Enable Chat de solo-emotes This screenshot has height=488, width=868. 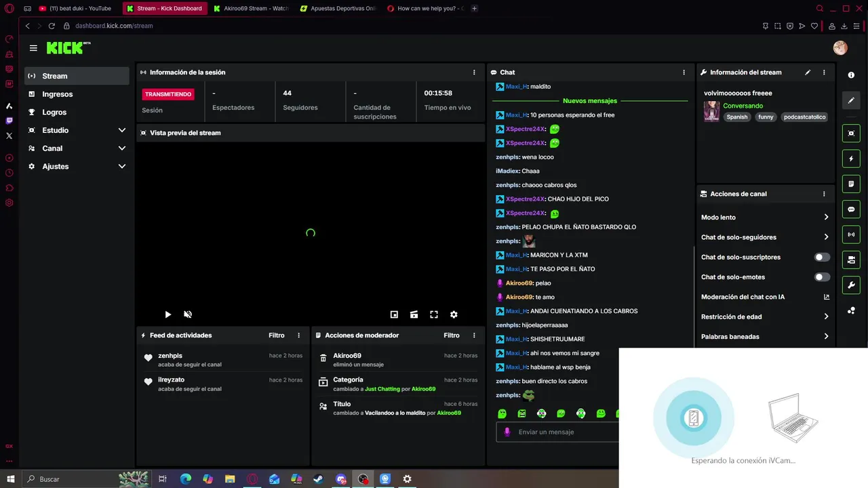[x=822, y=277]
